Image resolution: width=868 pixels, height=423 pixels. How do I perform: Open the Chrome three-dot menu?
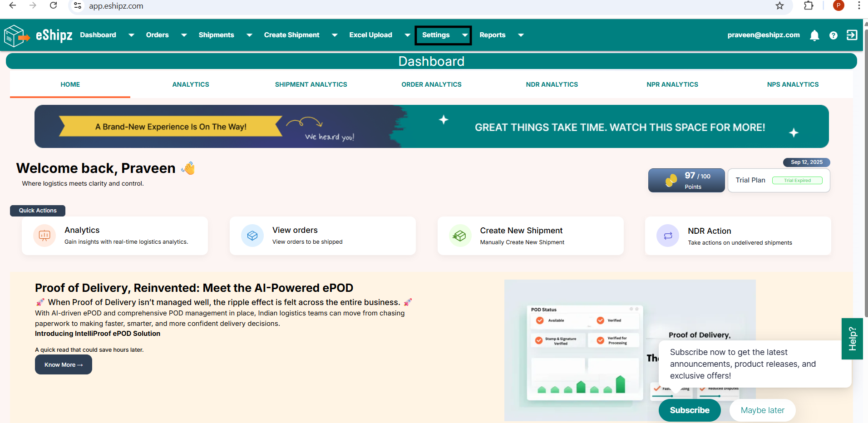click(x=859, y=5)
